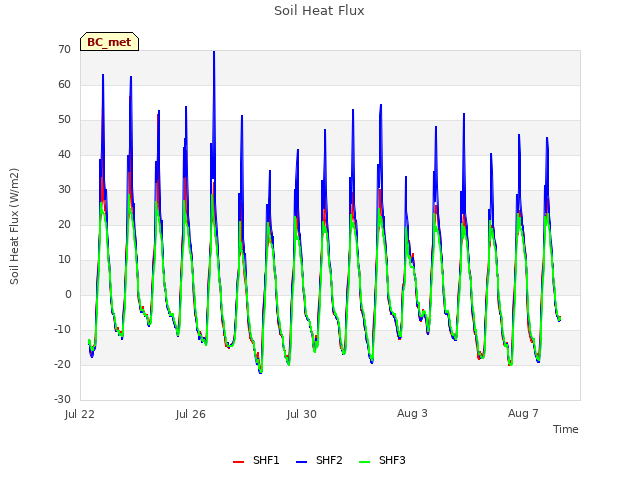Toggle the SHF1 series in the legend
Image resolution: width=640 pixels, height=480 pixels.
pyautogui.click(x=256, y=460)
